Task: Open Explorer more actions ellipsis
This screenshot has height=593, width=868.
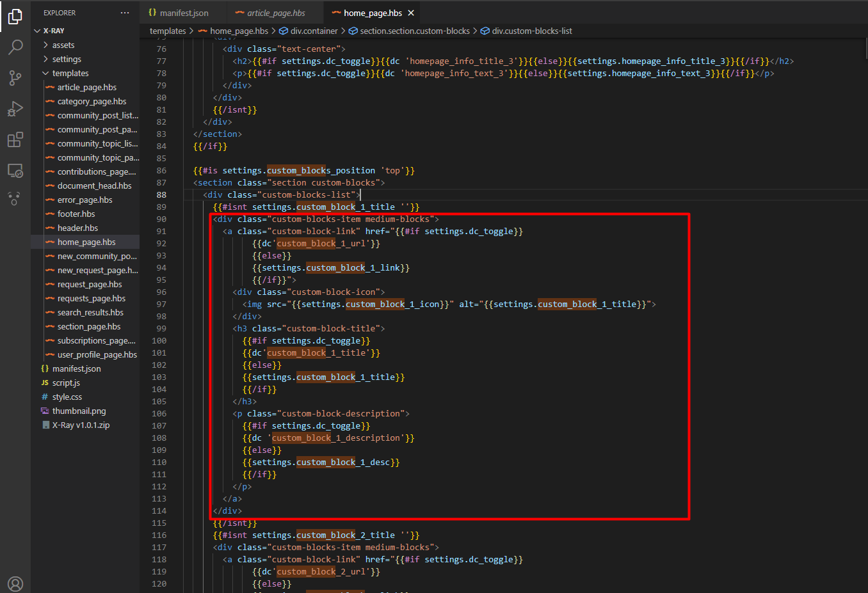Action: 125,13
